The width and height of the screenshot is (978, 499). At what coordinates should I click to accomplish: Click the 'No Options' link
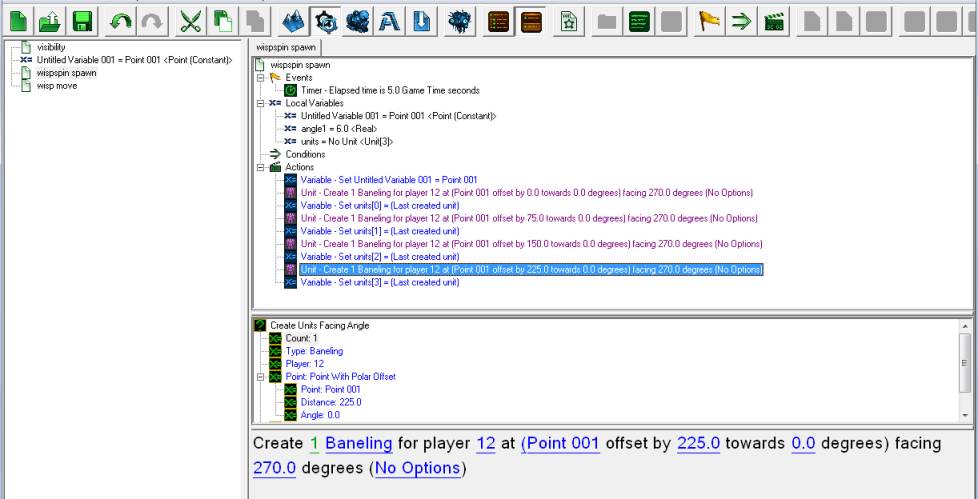point(417,468)
